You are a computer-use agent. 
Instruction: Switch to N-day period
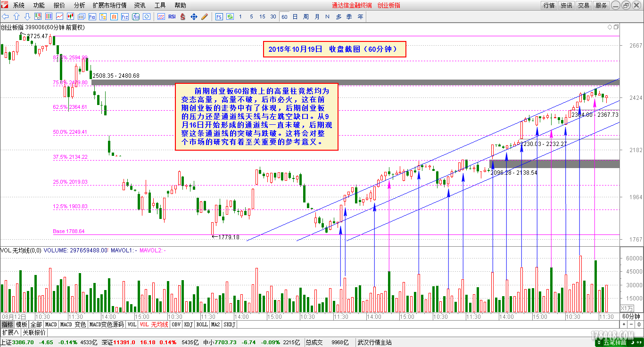point(327,16)
